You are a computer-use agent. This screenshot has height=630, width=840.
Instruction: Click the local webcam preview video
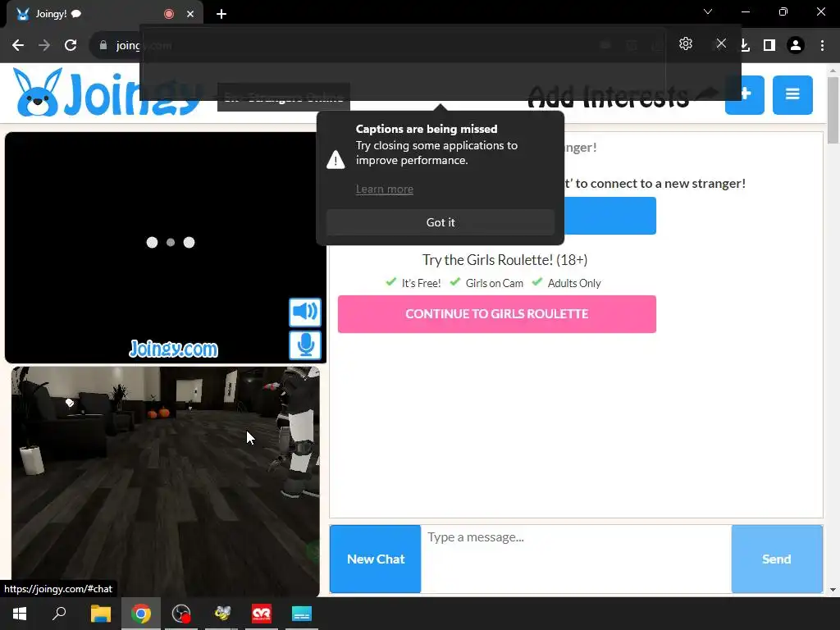pyautogui.click(x=166, y=481)
